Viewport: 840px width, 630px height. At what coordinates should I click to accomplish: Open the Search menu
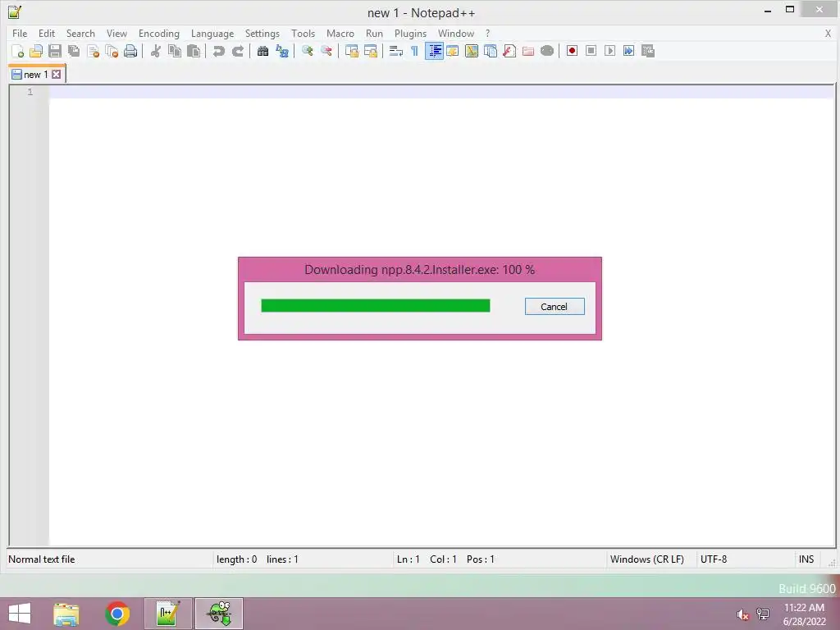[80, 33]
